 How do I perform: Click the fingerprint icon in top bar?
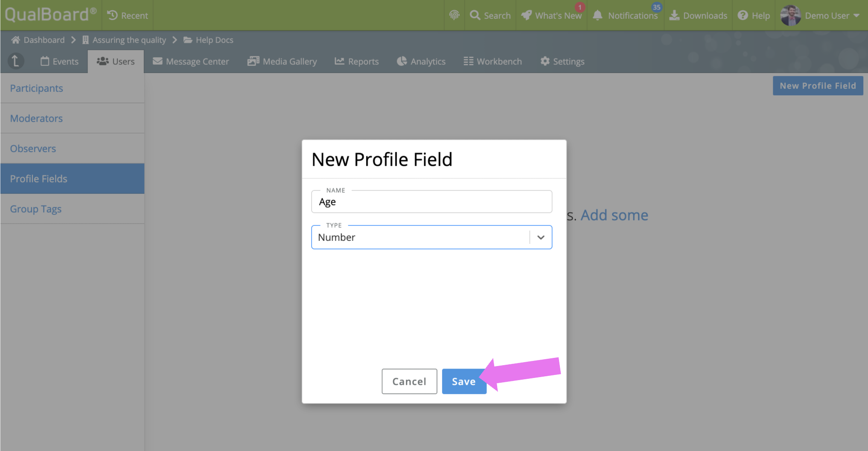454,15
